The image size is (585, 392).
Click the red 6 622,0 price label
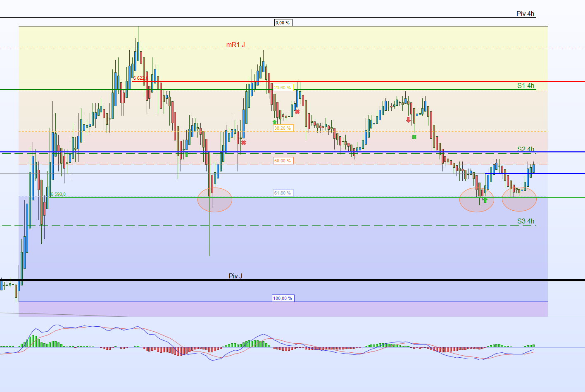click(x=140, y=78)
